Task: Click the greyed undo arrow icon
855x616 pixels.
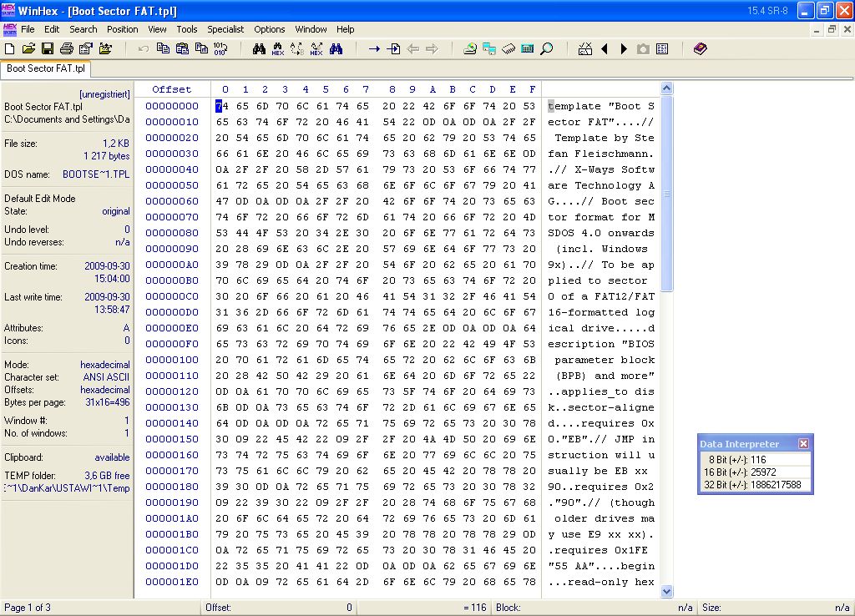Action: pyautogui.click(x=144, y=49)
